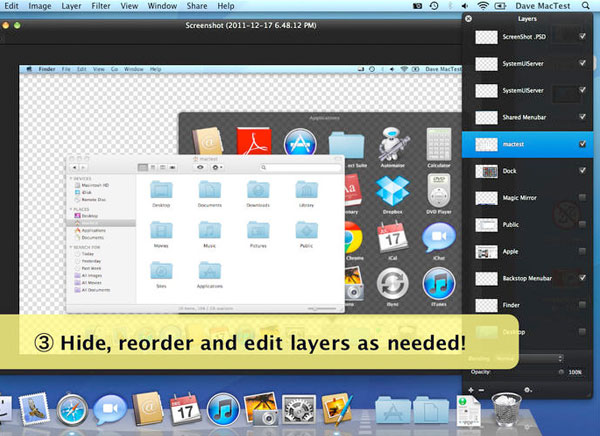Click the Opacity slider knob in Layers panel
Screen dimensions: 600x436
[x=561, y=372]
